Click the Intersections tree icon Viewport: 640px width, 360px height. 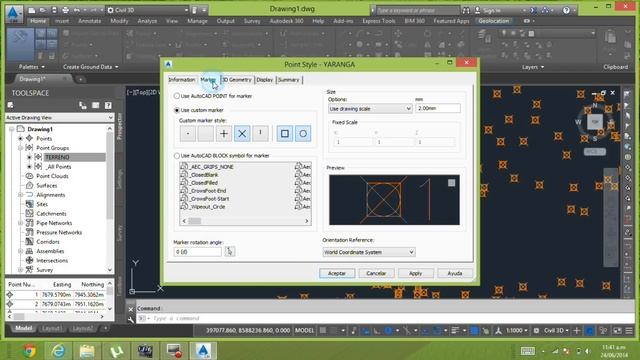(29, 260)
